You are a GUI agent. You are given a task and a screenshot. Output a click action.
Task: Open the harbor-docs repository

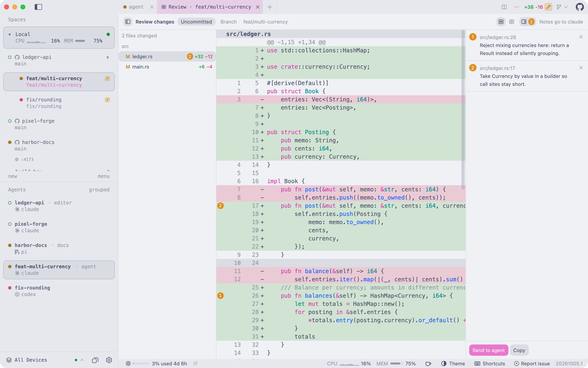point(59,145)
